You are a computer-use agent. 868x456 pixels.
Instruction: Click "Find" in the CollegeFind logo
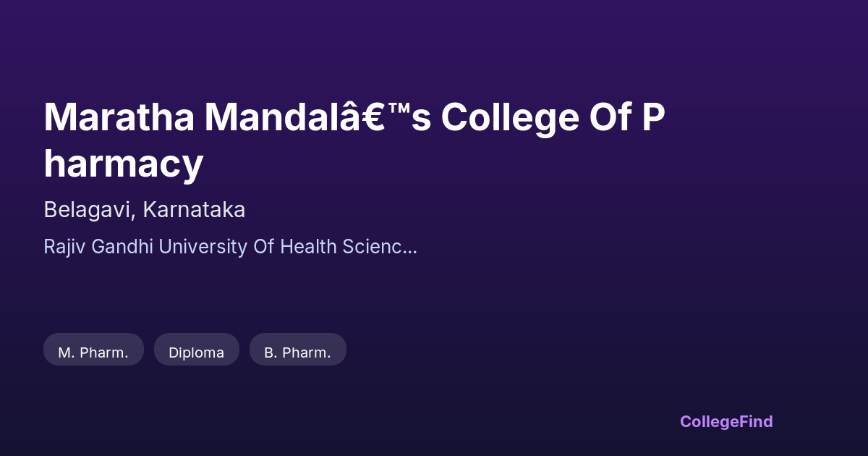755,421
